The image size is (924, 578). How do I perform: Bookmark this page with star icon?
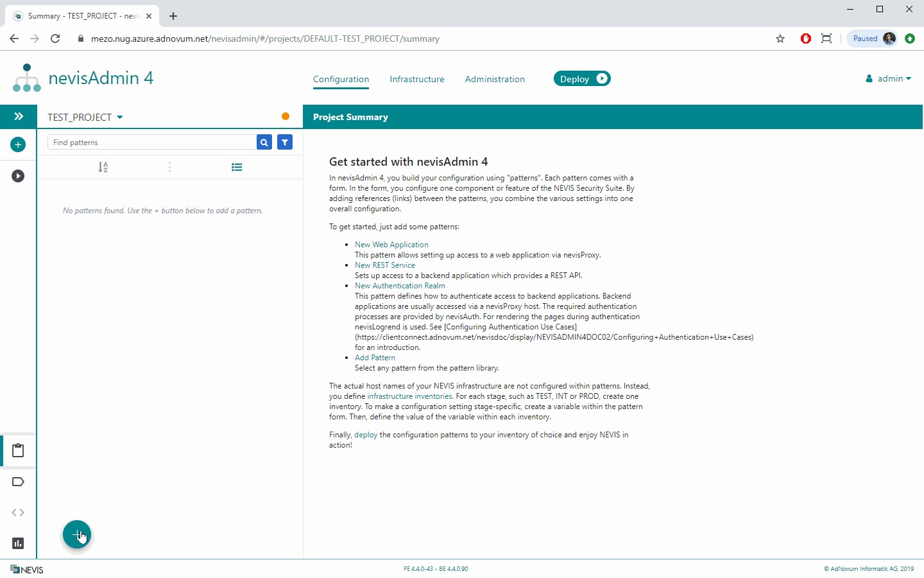click(780, 39)
